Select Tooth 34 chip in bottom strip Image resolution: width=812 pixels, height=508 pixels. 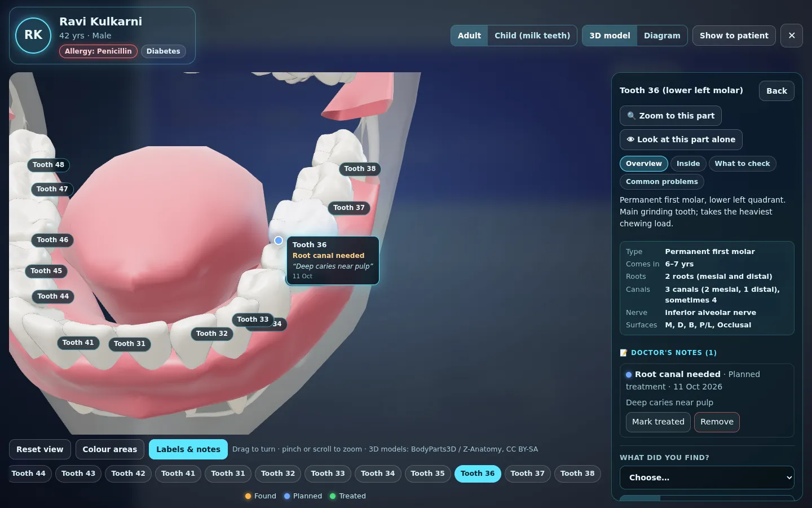(378, 474)
